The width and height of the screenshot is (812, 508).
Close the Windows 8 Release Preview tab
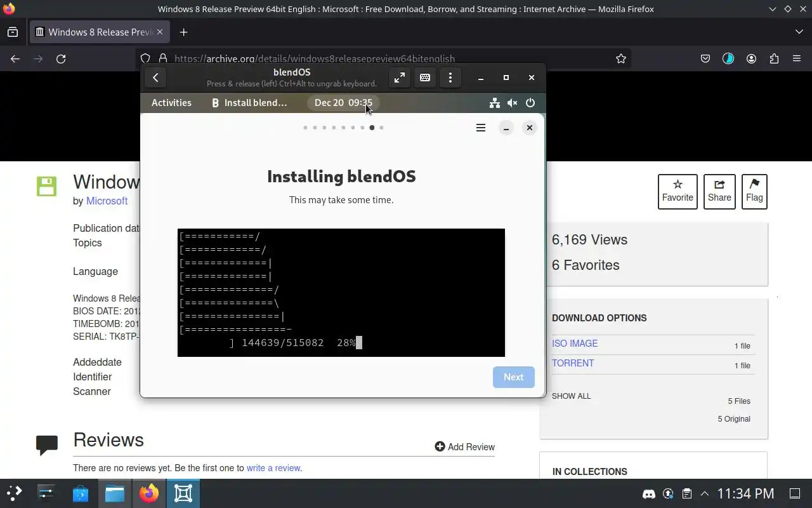point(160,32)
